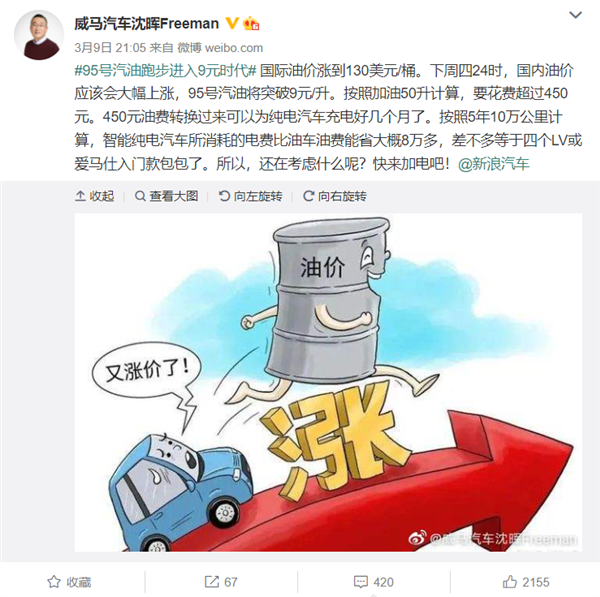600x597 pixels.
Task: Toggle the 收藏 star favorite
Action: (x=69, y=582)
